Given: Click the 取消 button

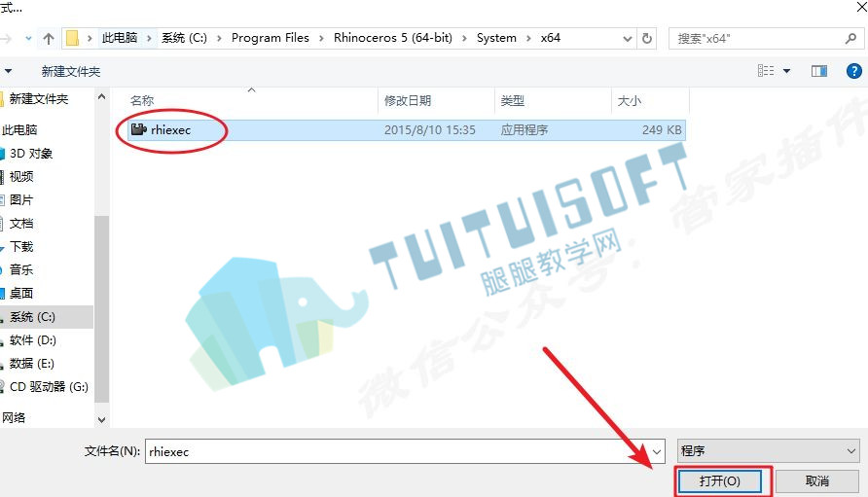Looking at the screenshot, I should (x=817, y=480).
